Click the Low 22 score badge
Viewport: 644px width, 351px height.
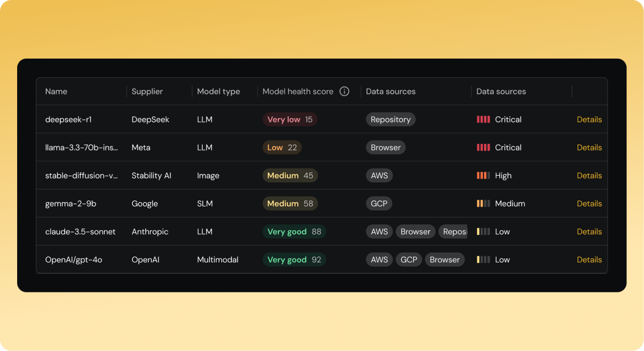click(282, 148)
